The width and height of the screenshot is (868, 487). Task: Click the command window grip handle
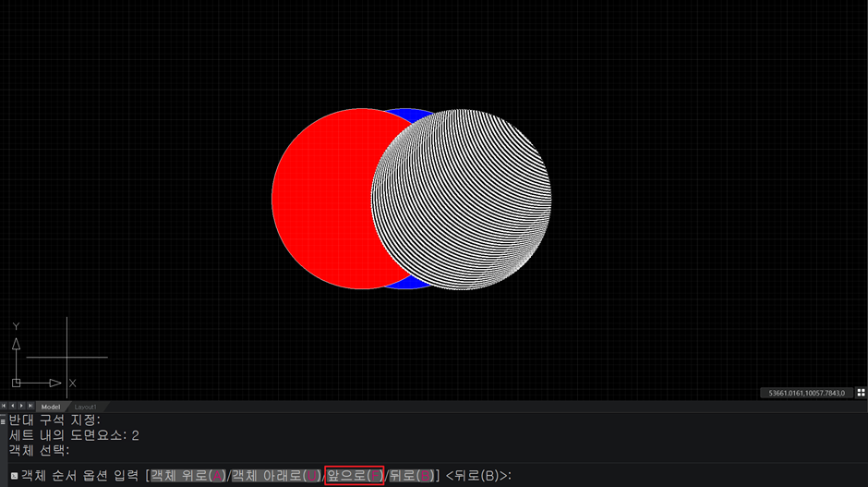pyautogui.click(x=4, y=421)
